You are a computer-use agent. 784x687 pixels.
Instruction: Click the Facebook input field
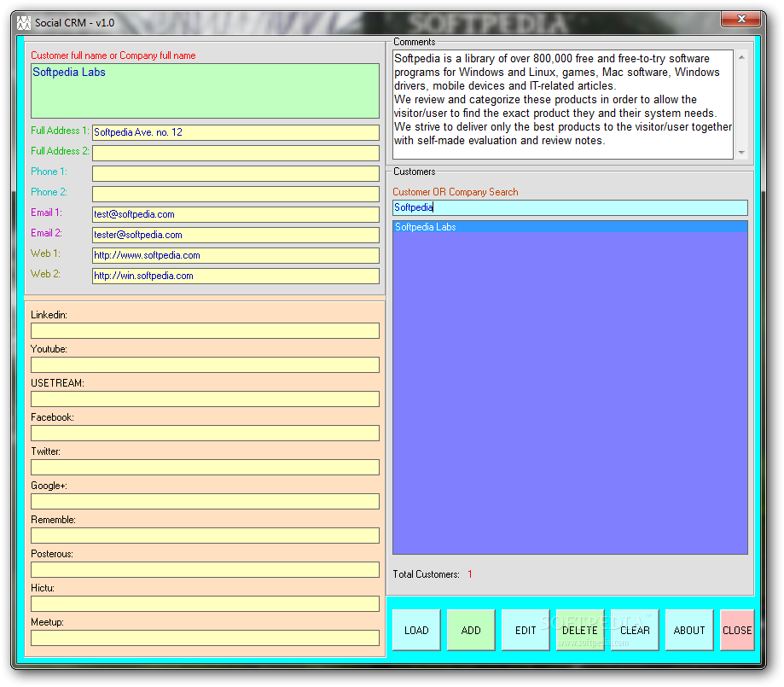[205, 433]
